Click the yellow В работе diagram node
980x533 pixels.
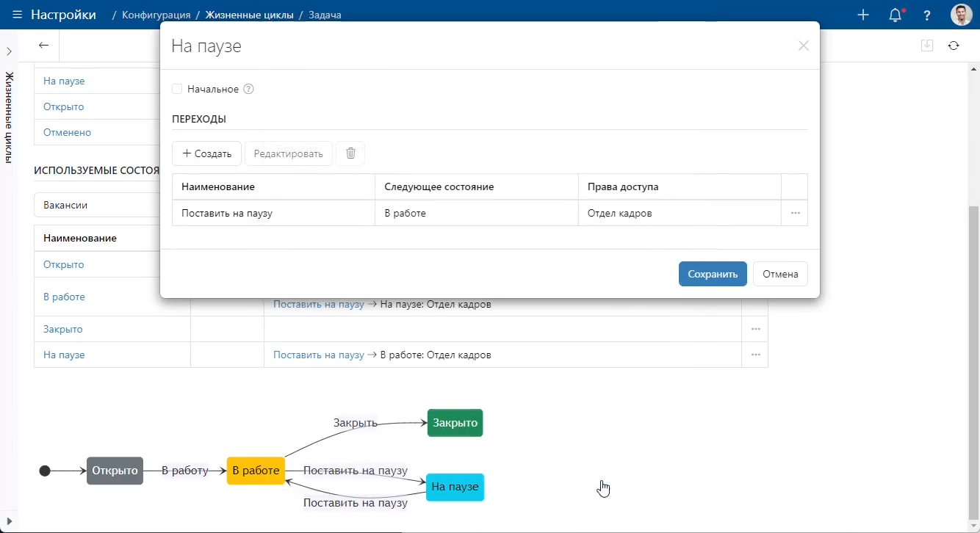[256, 471]
